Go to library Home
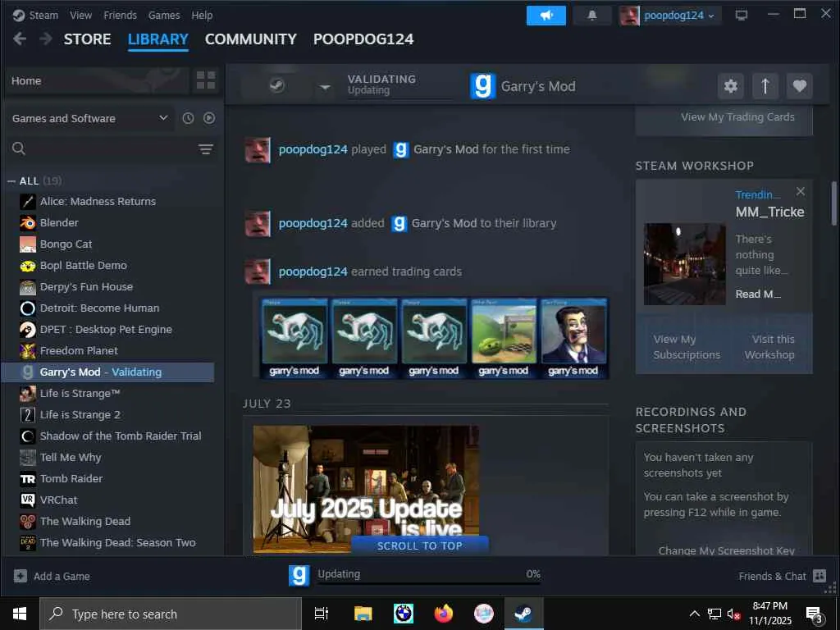This screenshot has height=630, width=840. tap(97, 81)
